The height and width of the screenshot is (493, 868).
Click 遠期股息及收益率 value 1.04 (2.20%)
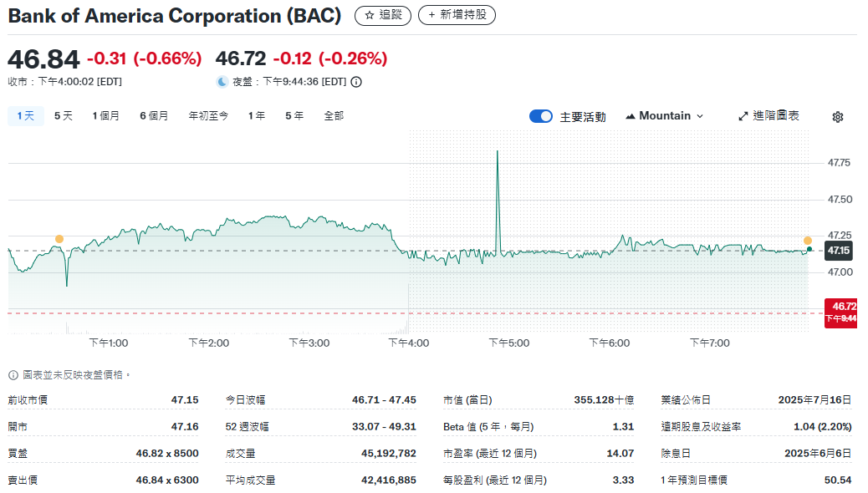[822, 427]
